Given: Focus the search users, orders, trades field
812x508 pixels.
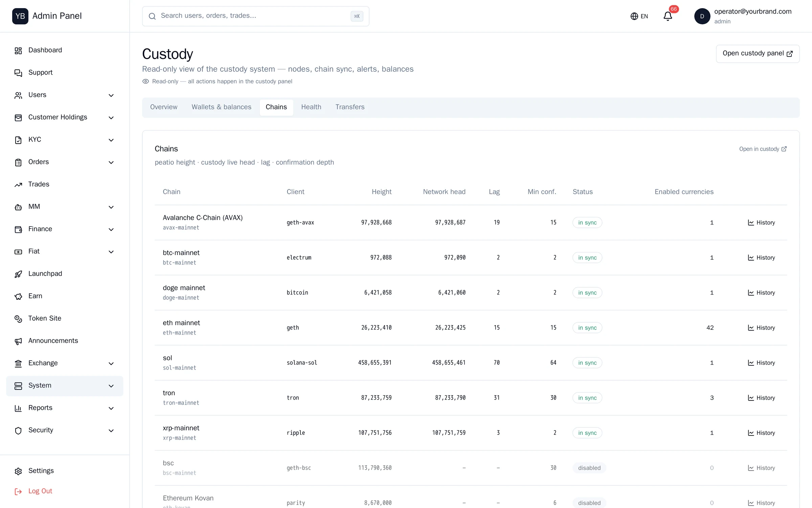Looking at the screenshot, I should 255,16.
